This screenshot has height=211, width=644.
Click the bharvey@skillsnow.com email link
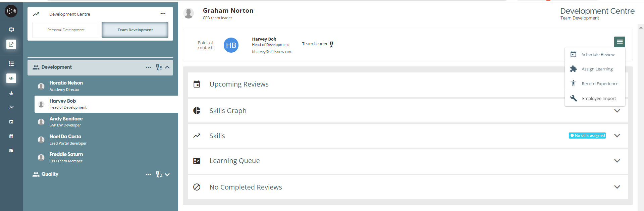tap(272, 52)
